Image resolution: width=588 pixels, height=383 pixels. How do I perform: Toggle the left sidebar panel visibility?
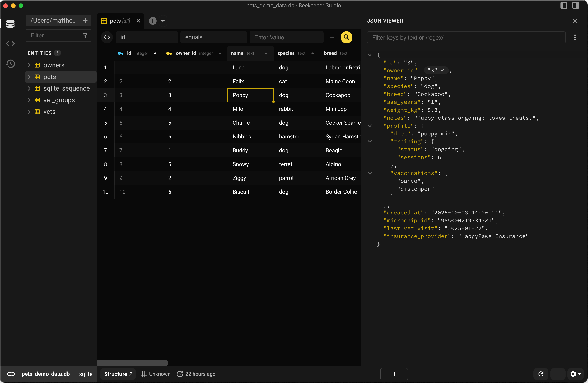pyautogui.click(x=563, y=5)
